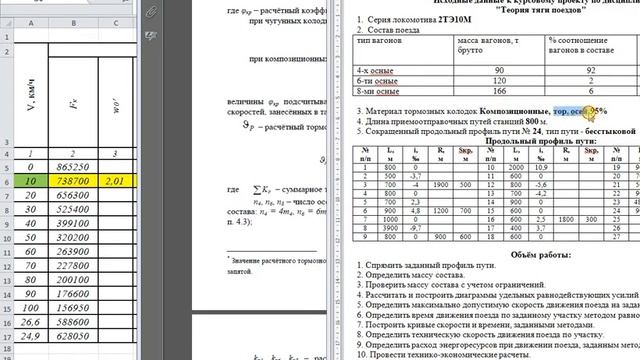
Task: Click profile table cell 3900
Action: coord(390,228)
